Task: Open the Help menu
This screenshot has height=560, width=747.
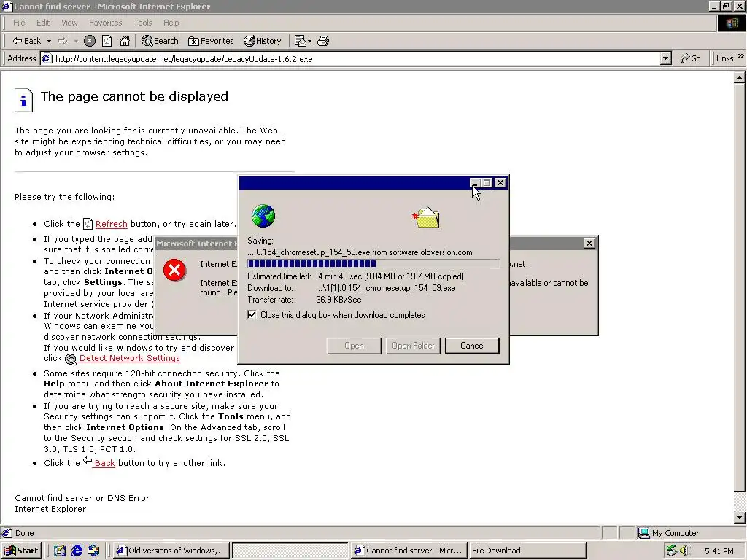Action: [x=171, y=23]
